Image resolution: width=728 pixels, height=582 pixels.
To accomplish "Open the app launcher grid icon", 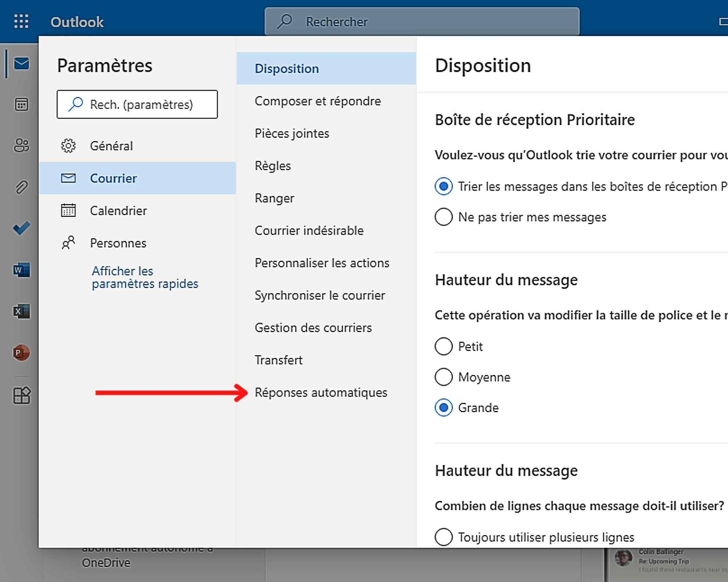I will pos(21,21).
